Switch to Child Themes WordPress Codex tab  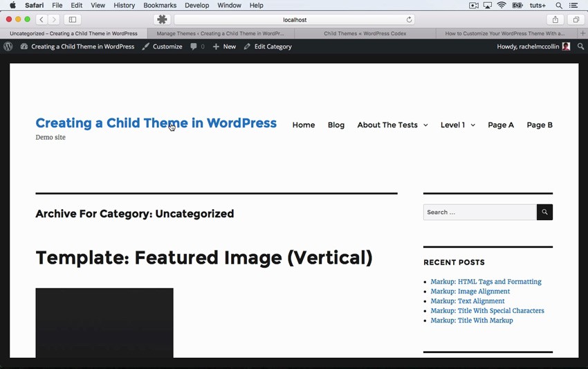(365, 33)
